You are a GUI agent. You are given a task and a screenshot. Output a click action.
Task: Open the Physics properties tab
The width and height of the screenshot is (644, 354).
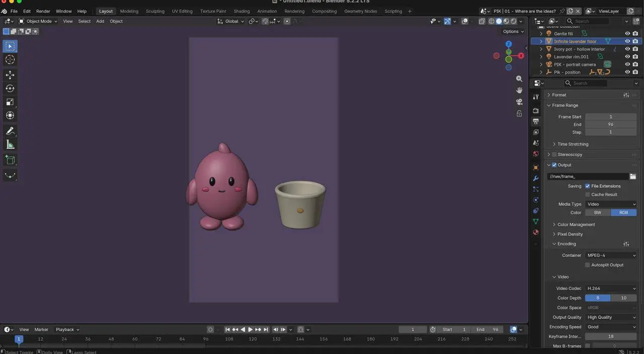pos(536,200)
